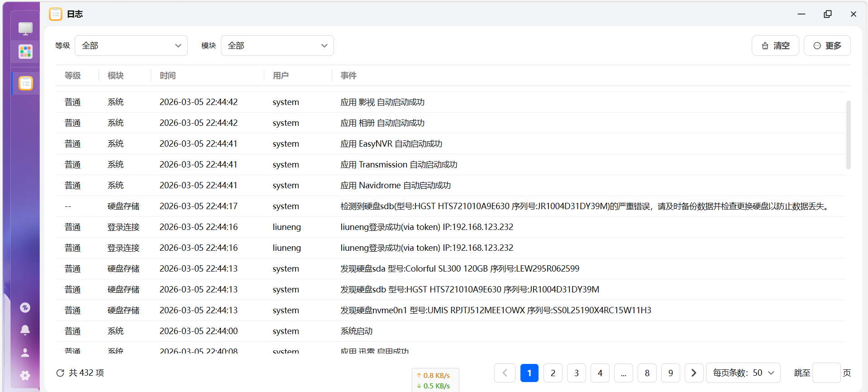The height and width of the screenshot is (392, 868).
Task: Expand the 模块 module filter dropdown
Action: point(277,46)
